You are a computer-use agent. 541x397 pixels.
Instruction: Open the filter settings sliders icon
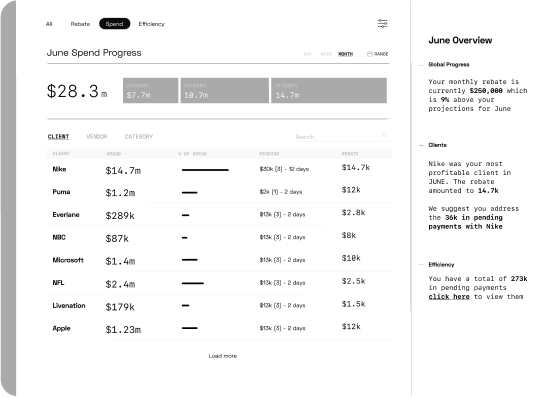pyautogui.click(x=382, y=23)
